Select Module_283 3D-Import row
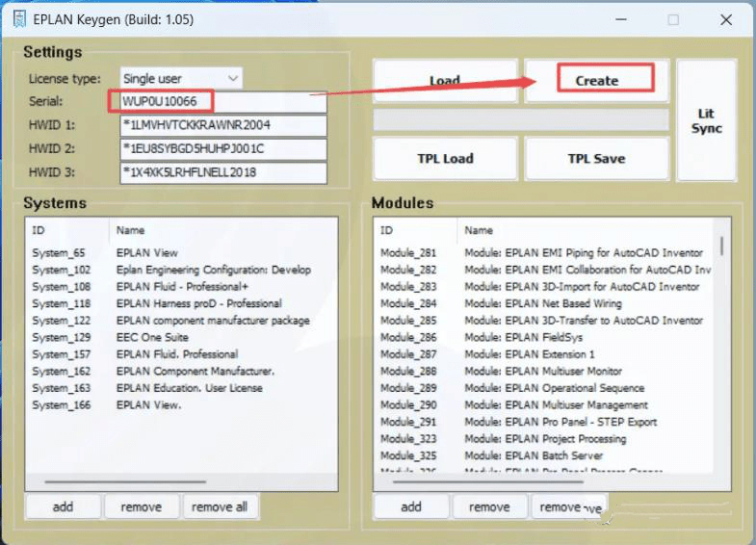The image size is (756, 545). coord(545,287)
